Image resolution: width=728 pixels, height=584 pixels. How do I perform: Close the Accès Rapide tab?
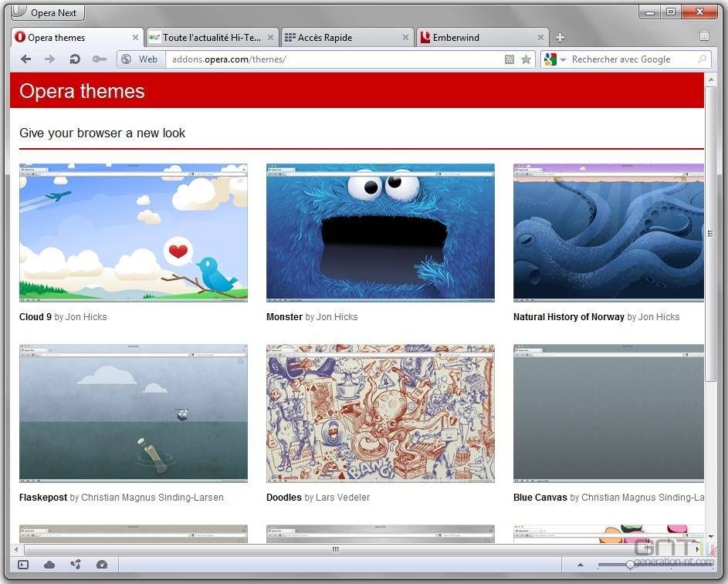coord(405,38)
